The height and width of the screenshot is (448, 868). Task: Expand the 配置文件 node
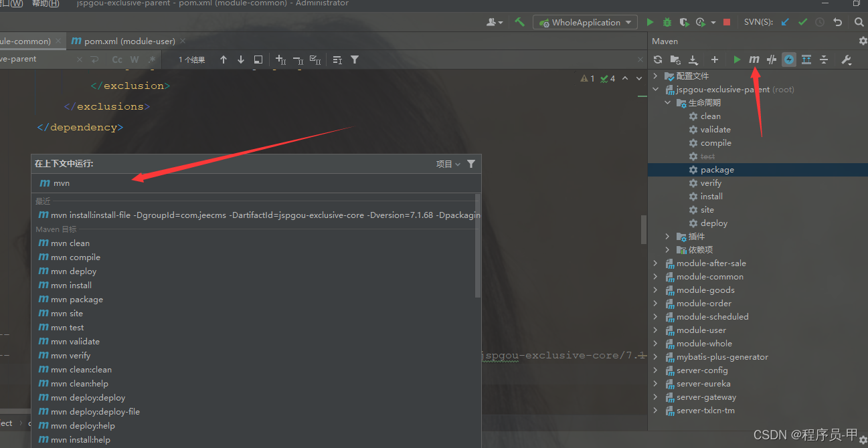[656, 76]
